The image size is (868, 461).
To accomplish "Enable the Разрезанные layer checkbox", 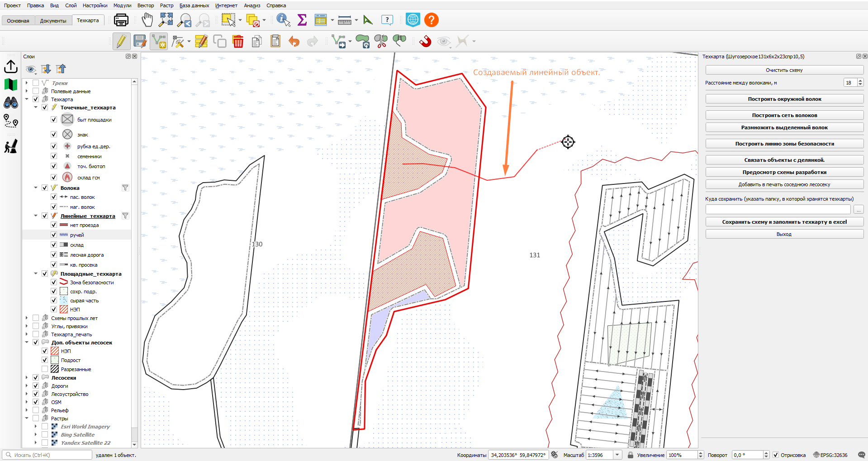I will coord(45,369).
